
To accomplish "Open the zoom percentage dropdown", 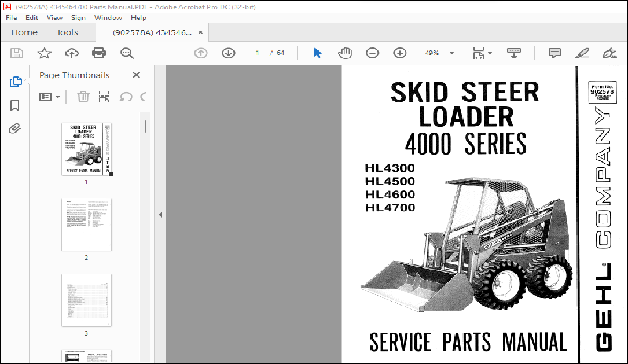I will [x=452, y=53].
